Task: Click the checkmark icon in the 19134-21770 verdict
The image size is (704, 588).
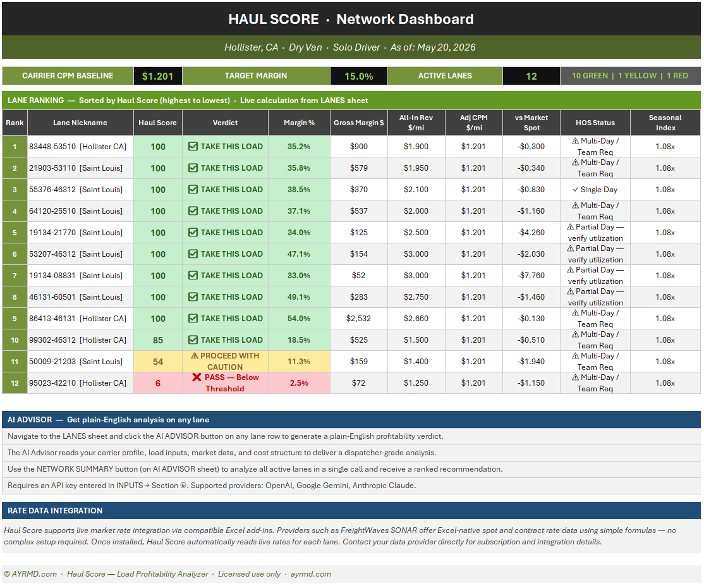Action: [x=193, y=233]
